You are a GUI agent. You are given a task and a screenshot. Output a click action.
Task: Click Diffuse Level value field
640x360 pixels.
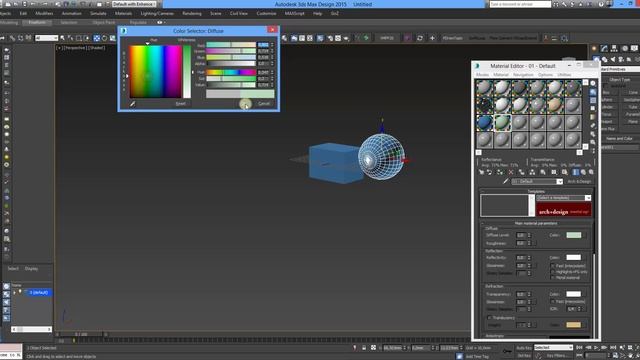pos(521,236)
